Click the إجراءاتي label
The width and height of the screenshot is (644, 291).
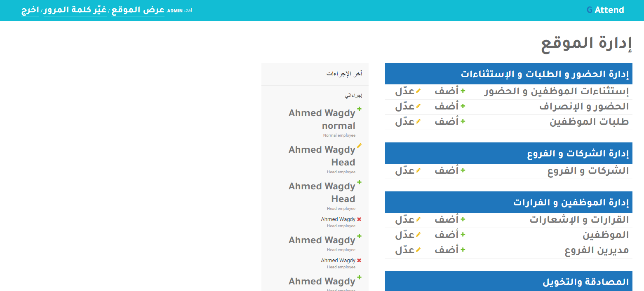(x=353, y=95)
